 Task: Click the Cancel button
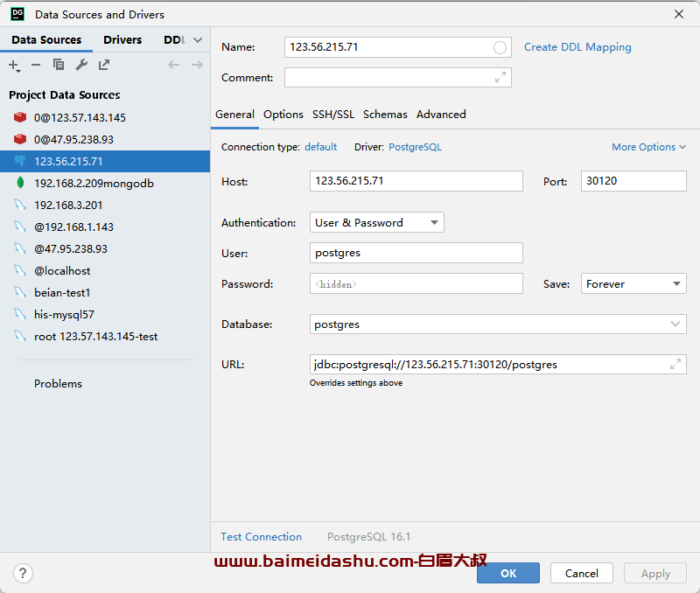point(581,573)
